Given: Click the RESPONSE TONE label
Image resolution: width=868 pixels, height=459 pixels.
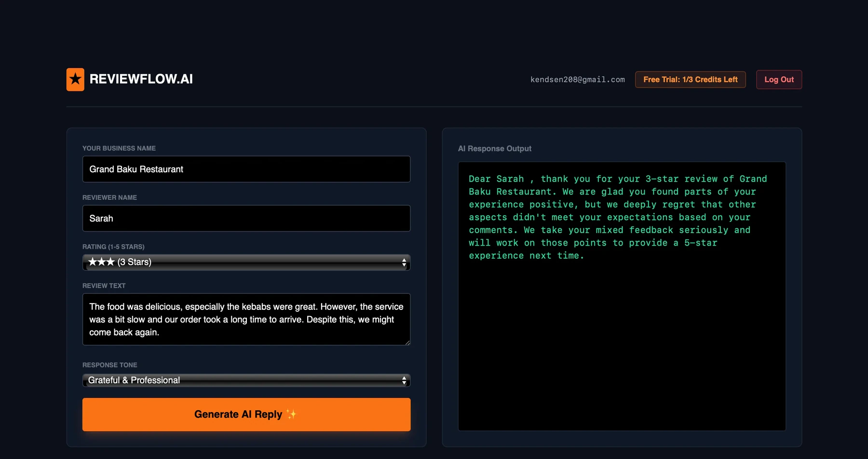Looking at the screenshot, I should (x=110, y=365).
